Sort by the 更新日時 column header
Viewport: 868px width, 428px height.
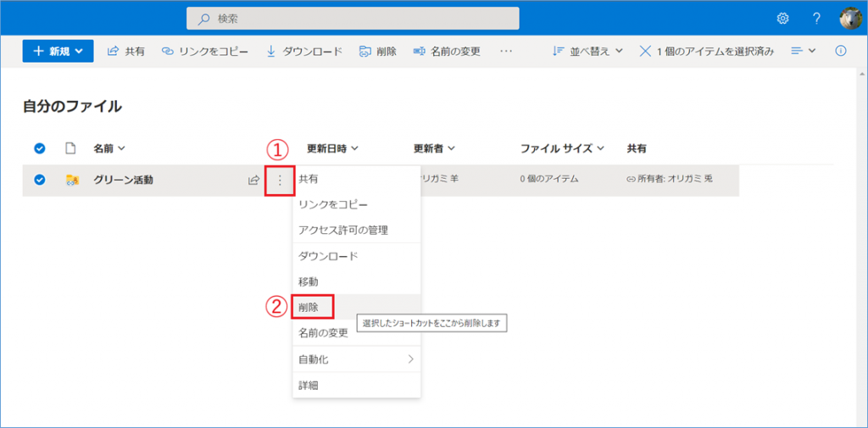point(332,148)
